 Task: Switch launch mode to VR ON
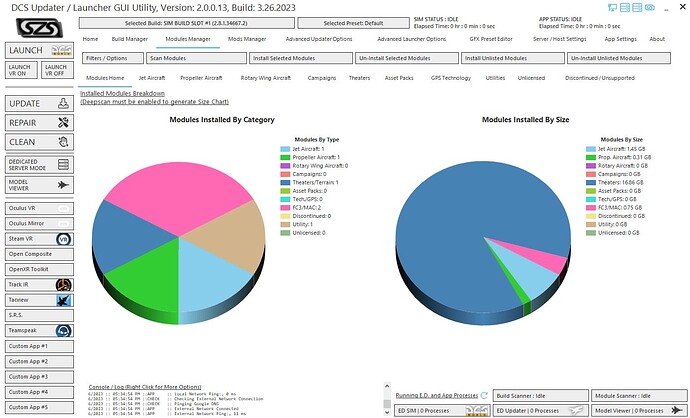point(21,70)
